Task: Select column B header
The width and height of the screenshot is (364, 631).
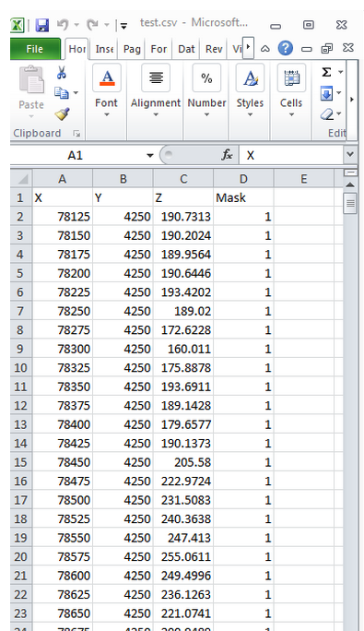Action: (x=123, y=179)
